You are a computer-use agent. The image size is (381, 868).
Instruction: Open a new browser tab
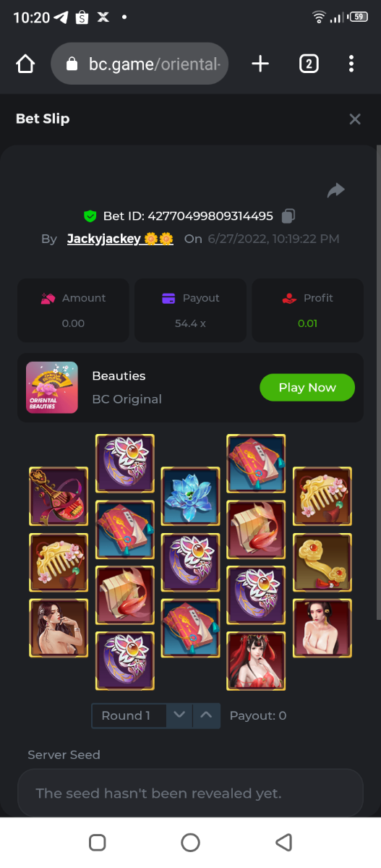[260, 64]
